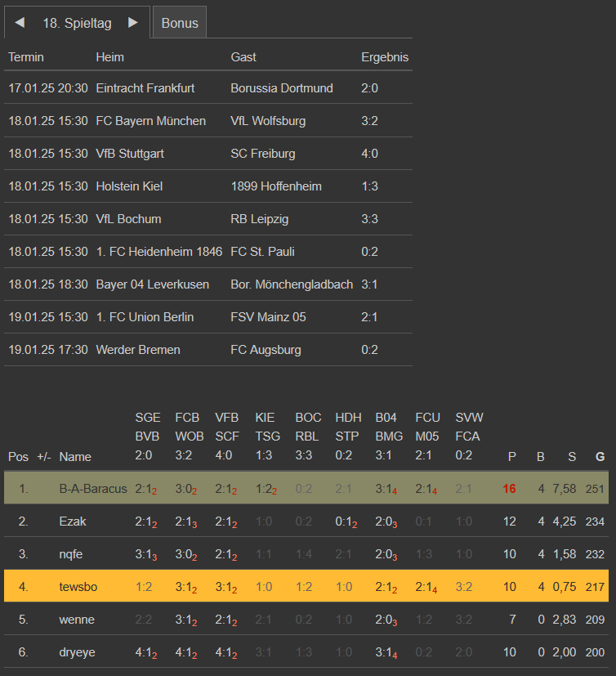
Task: Click the SGE BVB column header
Action: click(147, 436)
